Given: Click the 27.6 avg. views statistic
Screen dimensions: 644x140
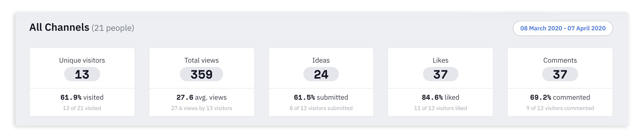Looking at the screenshot, I should [202, 97].
